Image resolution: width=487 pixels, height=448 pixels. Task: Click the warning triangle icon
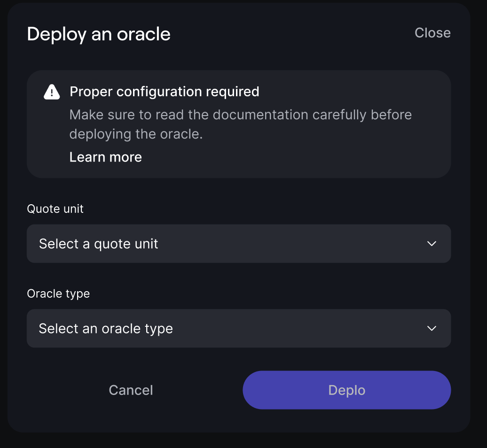click(x=52, y=92)
